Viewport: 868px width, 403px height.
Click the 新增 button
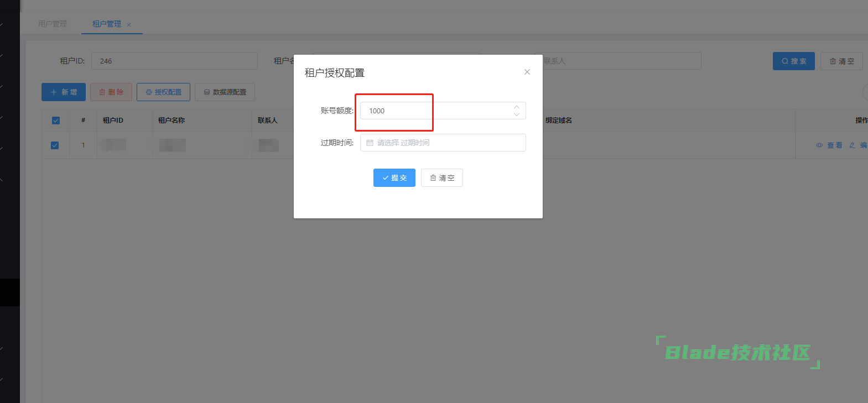point(64,92)
